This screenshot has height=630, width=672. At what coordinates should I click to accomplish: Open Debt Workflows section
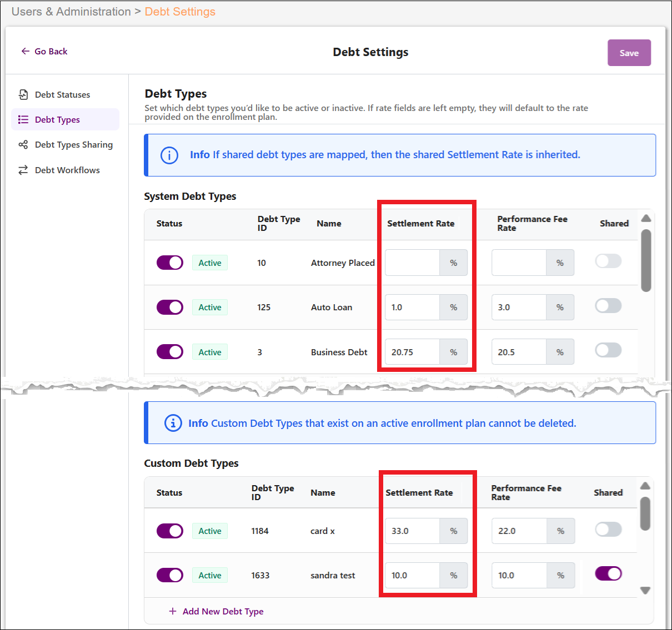click(65, 170)
